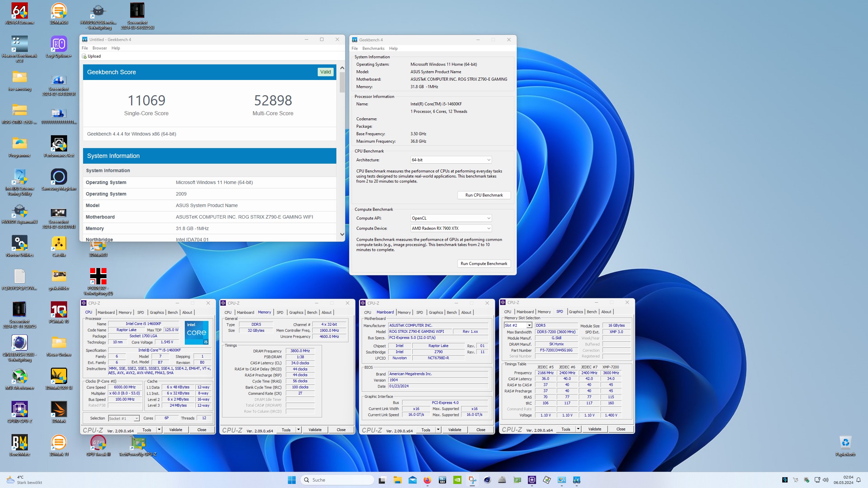Viewport: 868px width, 488px height.
Task: Open notifications bell in taskbar
Action: (859, 480)
